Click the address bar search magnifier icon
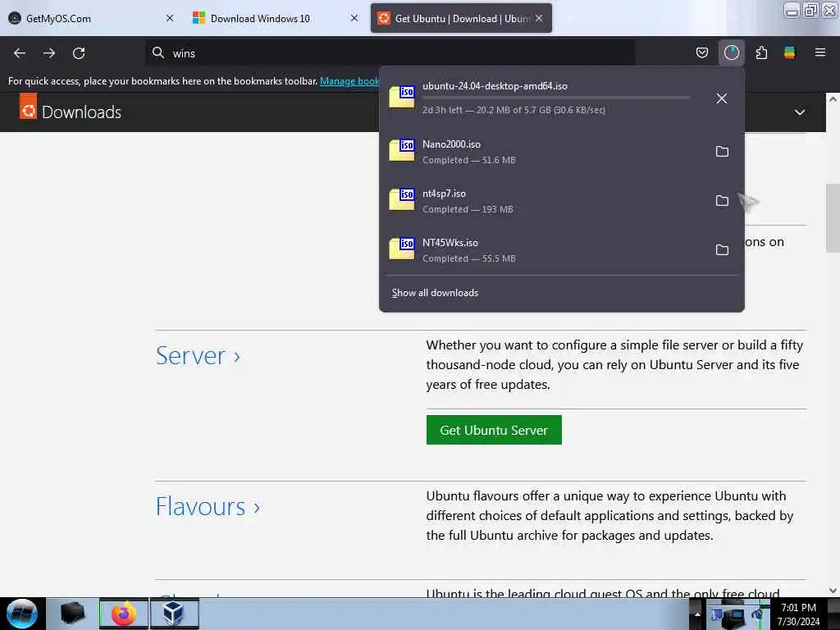 click(158, 52)
